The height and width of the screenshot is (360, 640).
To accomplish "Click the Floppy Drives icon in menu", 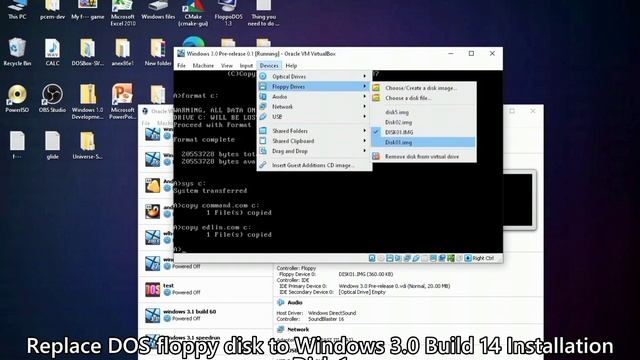I will pyautogui.click(x=263, y=87).
